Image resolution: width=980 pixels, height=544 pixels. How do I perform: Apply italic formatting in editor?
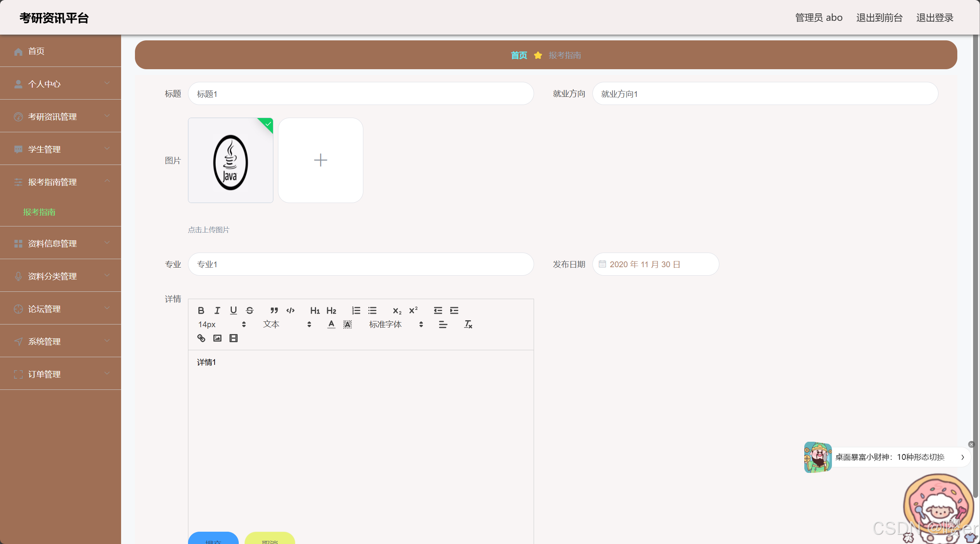(x=217, y=310)
